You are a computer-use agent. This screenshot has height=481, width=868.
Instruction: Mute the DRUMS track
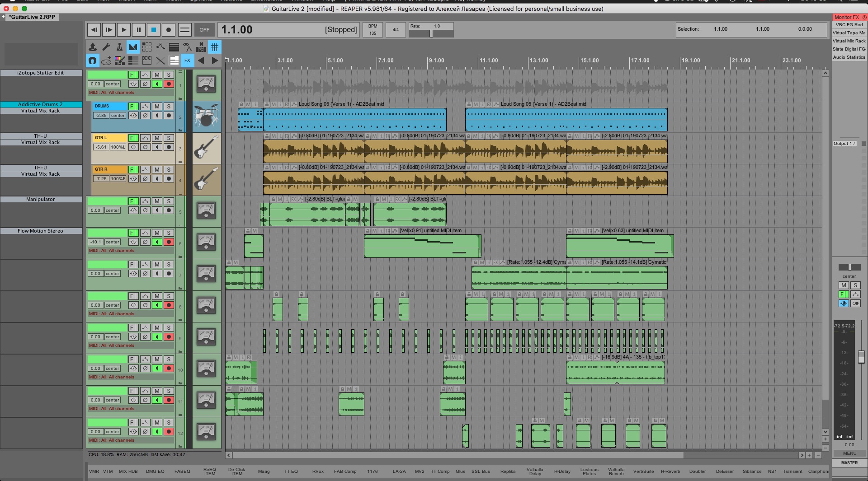157,107
